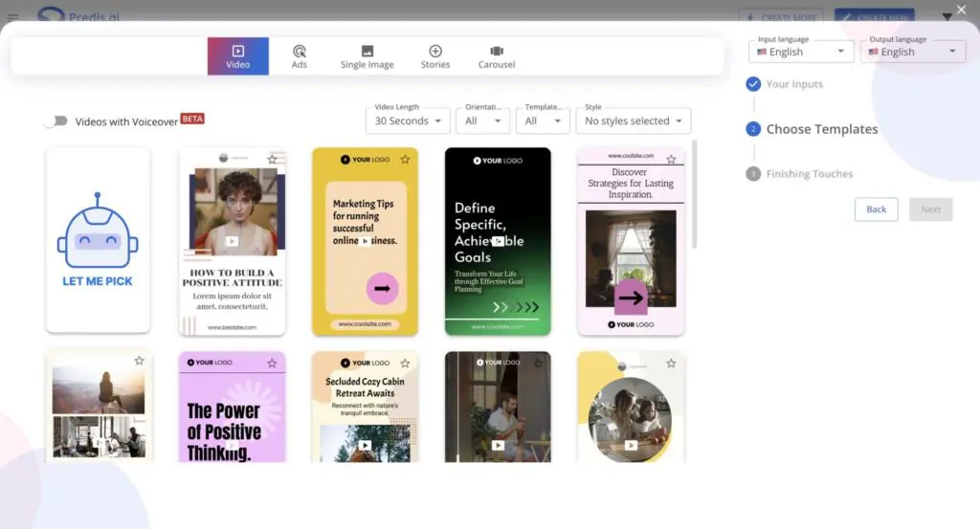This screenshot has width=980, height=529.
Task: Open the Output language dropdown
Action: pos(912,52)
